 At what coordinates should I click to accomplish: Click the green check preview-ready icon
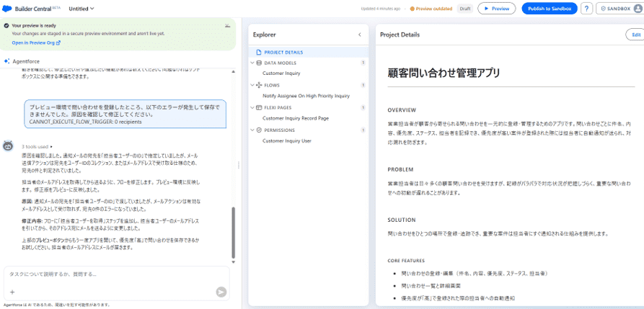pyautogui.click(x=6, y=25)
